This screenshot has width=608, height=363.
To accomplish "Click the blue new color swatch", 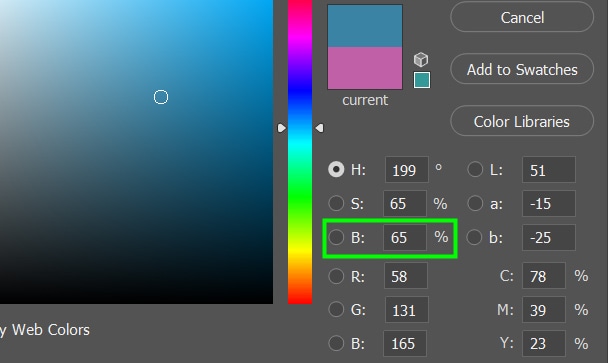I will tap(365, 26).
